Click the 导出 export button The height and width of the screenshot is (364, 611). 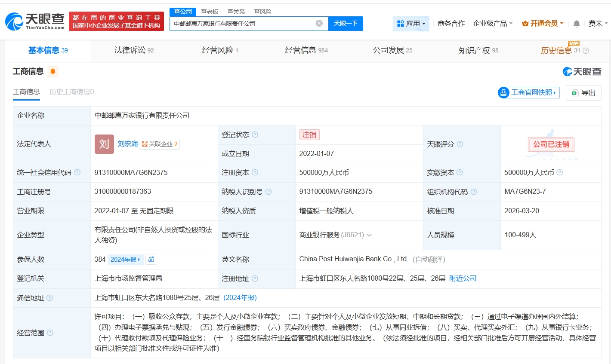coord(583,93)
